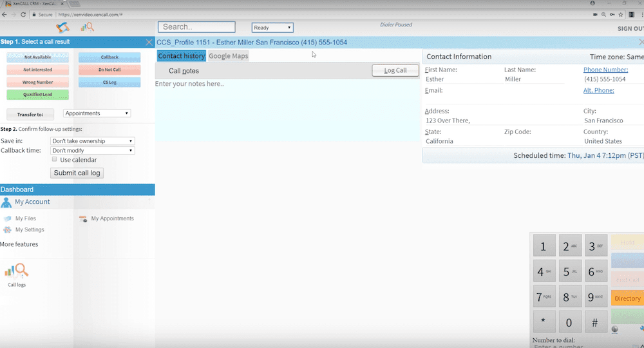Click the globe icon below dial pad

pyautogui.click(x=614, y=329)
